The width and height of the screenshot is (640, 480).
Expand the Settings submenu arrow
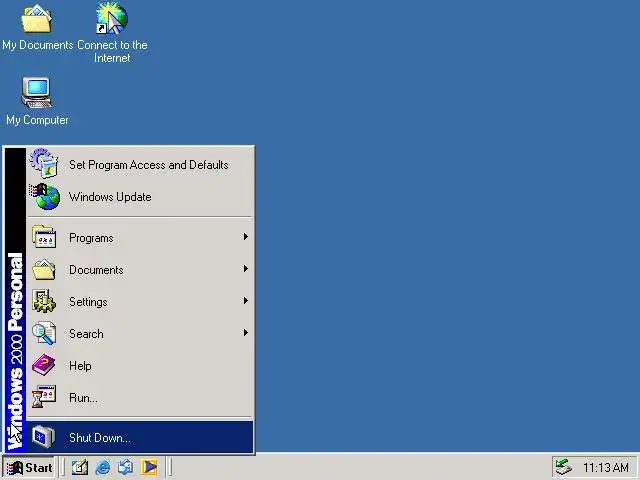point(246,301)
